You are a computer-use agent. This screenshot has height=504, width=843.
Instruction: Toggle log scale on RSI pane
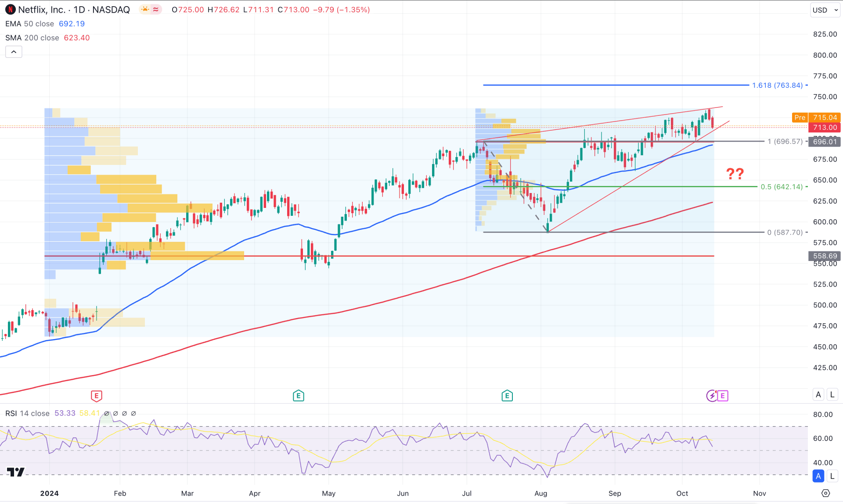pos(832,476)
